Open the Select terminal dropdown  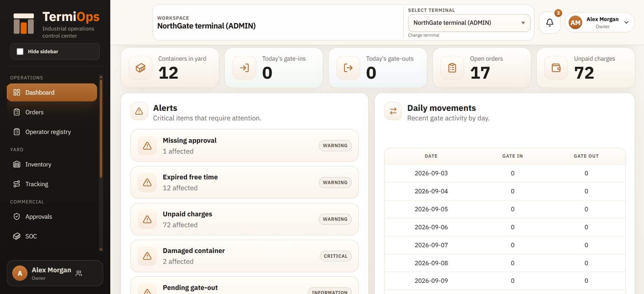point(469,23)
